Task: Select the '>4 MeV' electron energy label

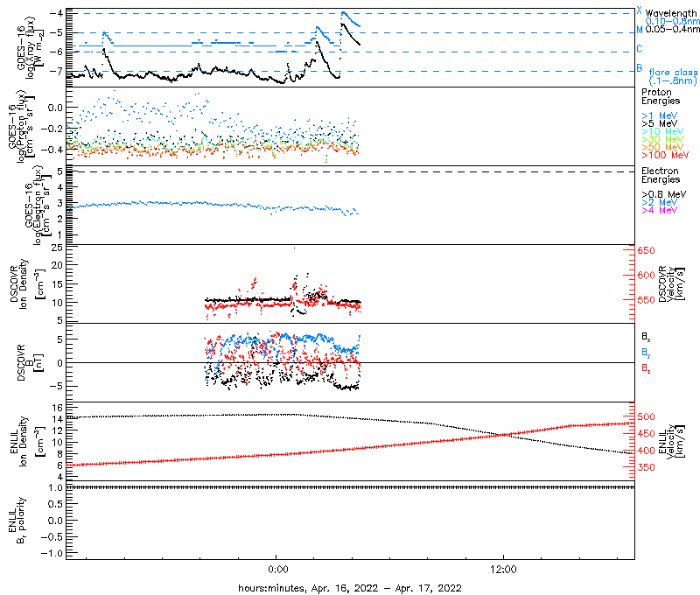Action: [660, 210]
